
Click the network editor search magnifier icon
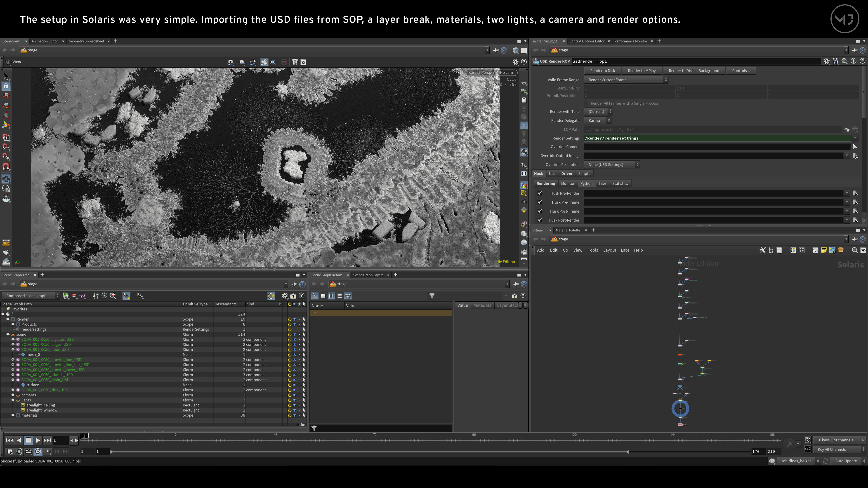(x=854, y=250)
